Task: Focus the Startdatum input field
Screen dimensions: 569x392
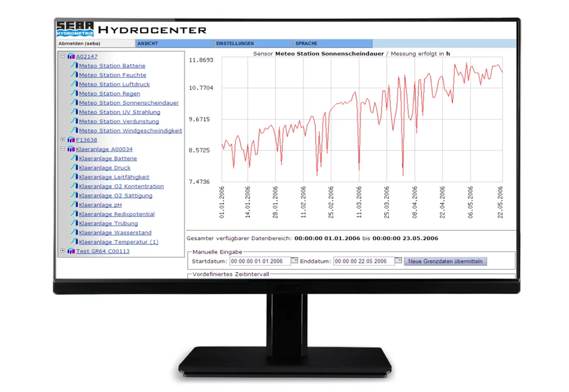Action: (259, 261)
